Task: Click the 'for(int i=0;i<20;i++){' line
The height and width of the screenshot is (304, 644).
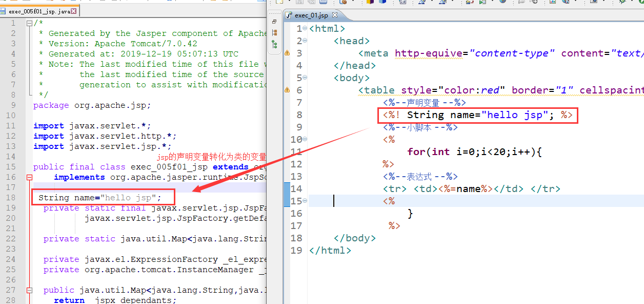Action: click(475, 152)
